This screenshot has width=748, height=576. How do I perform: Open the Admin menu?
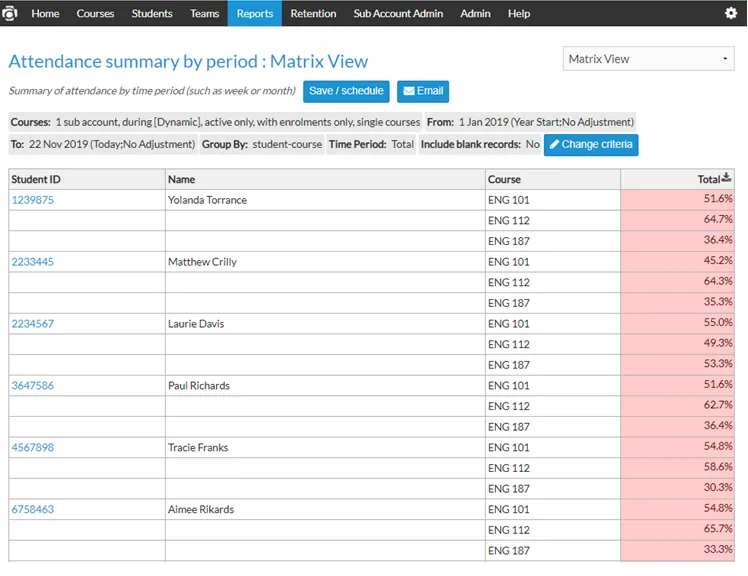click(475, 13)
